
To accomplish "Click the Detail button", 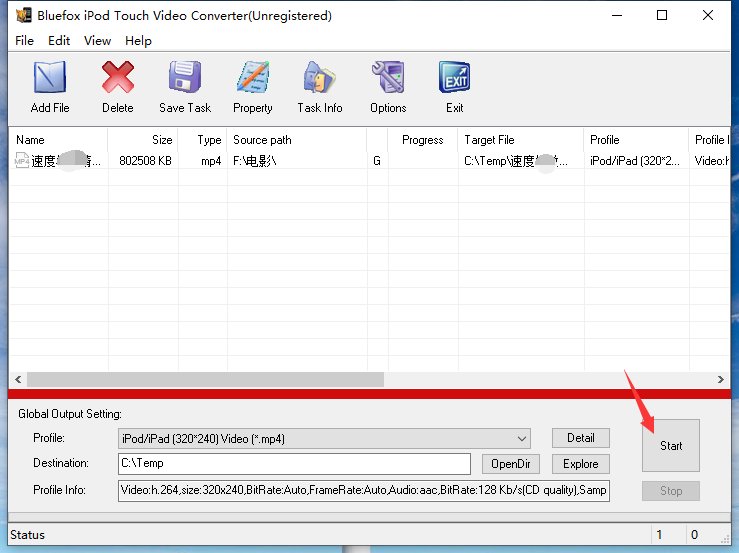I will (581, 438).
